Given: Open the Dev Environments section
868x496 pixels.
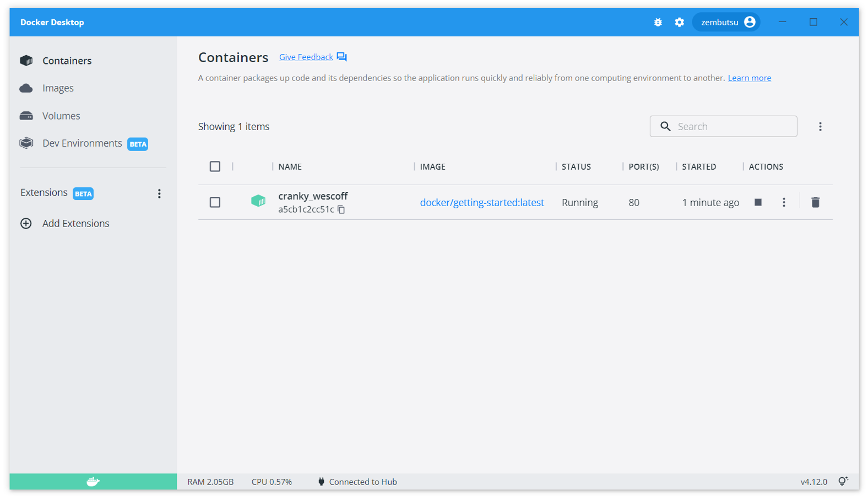Looking at the screenshot, I should pyautogui.click(x=82, y=143).
